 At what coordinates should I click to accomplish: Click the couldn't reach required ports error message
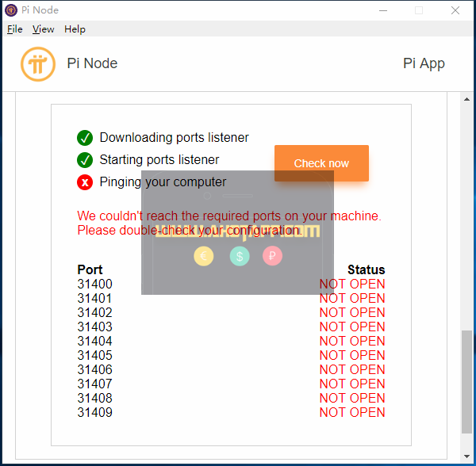[x=229, y=223]
